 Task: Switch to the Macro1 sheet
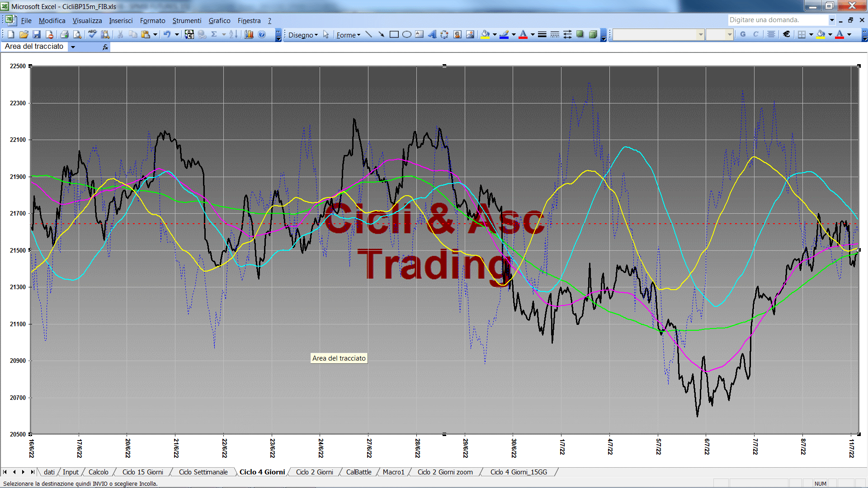(x=393, y=472)
